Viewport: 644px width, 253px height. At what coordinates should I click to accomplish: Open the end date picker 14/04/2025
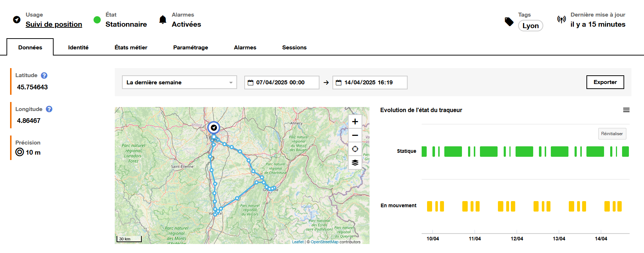pyautogui.click(x=369, y=83)
